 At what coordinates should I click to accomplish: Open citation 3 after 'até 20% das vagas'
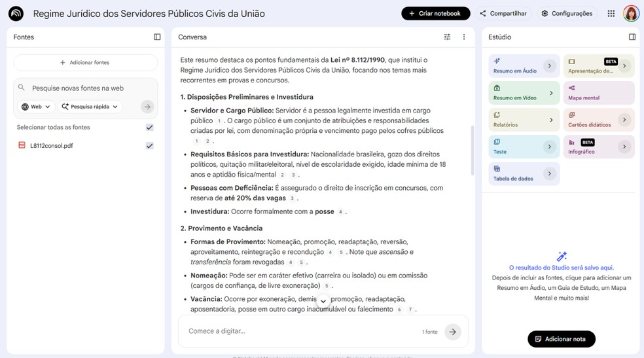[x=292, y=198]
